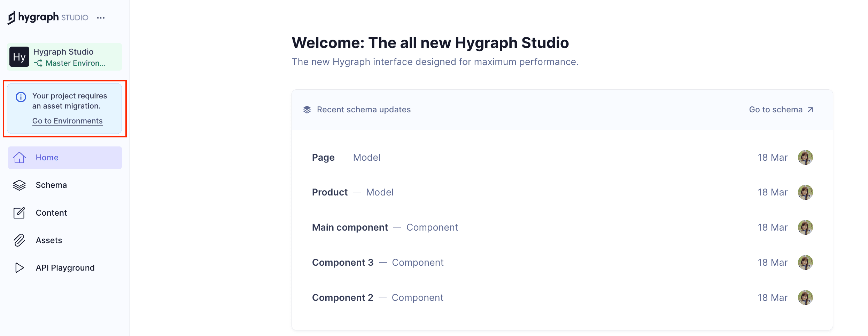868x336 pixels.
Task: Navigate to Assets in the sidebar
Action: coord(49,240)
